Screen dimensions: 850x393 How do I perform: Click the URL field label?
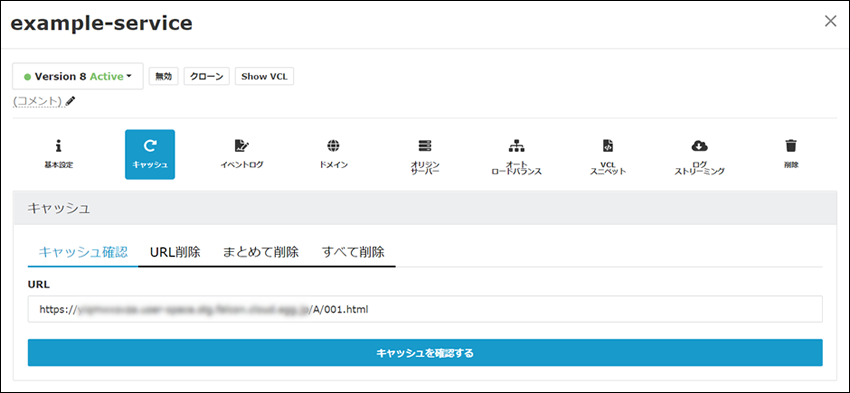click(39, 284)
